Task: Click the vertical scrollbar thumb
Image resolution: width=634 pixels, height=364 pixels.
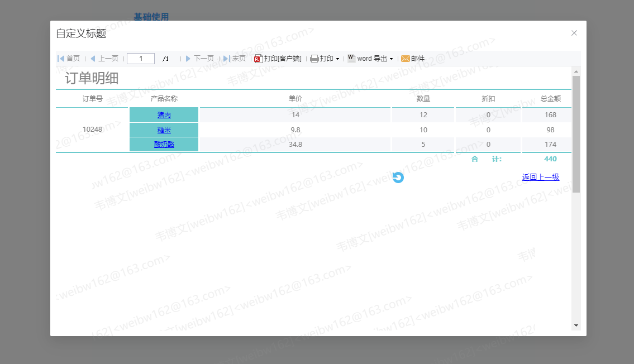Action: click(x=576, y=134)
